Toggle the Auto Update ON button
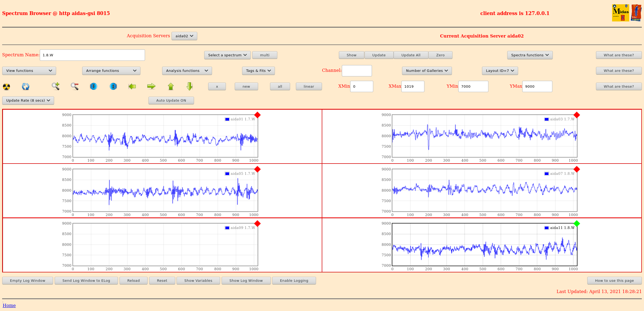 click(x=171, y=101)
